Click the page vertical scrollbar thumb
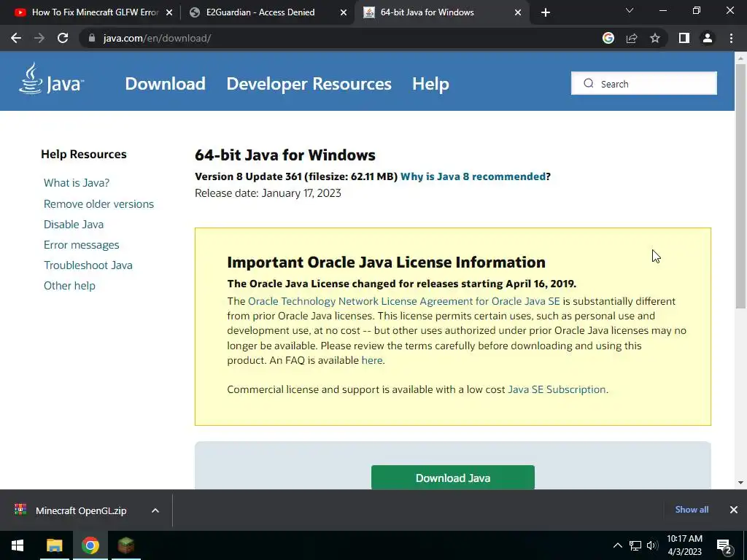This screenshot has height=560, width=747. 740,186
